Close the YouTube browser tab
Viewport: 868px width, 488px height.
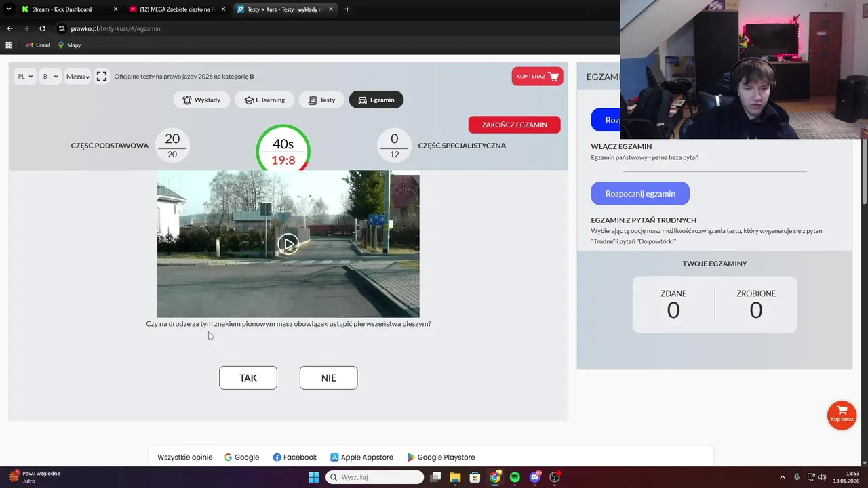point(222,9)
